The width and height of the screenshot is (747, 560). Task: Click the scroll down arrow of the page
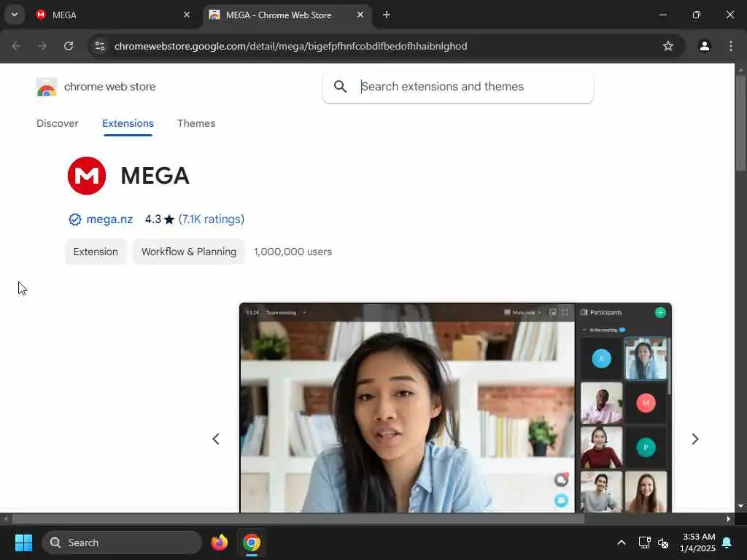pos(740,506)
